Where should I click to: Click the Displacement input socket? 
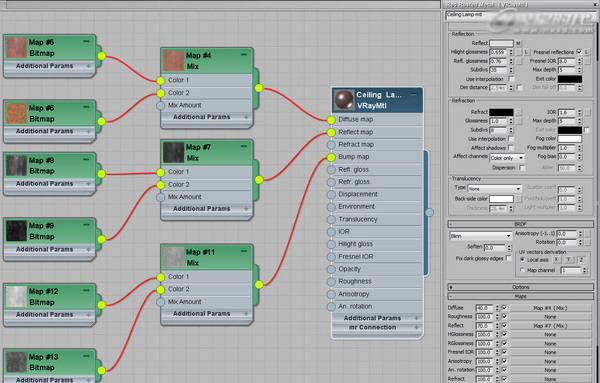point(331,194)
